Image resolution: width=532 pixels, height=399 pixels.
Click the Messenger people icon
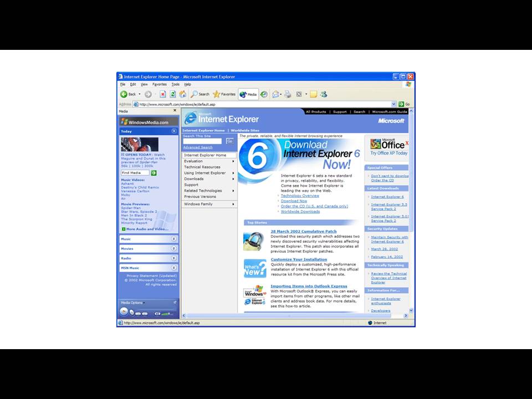(x=324, y=94)
